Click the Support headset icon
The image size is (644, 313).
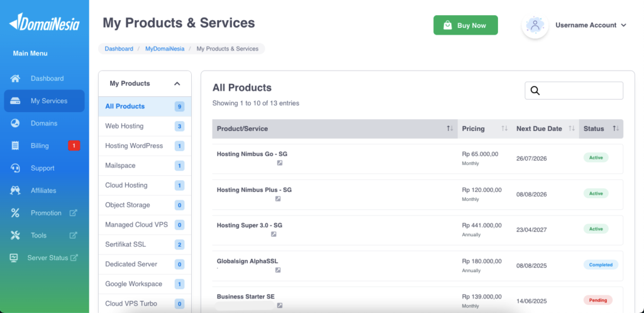[x=15, y=168]
